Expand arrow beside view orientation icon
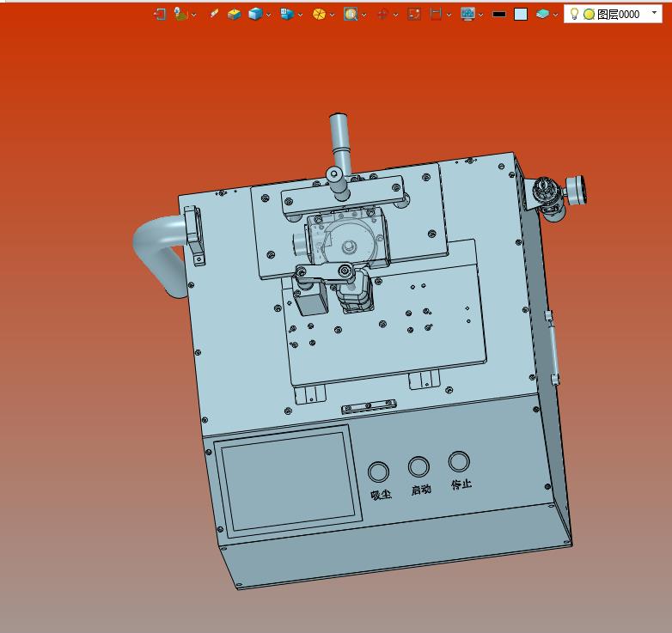672x633 pixels. click(300, 15)
